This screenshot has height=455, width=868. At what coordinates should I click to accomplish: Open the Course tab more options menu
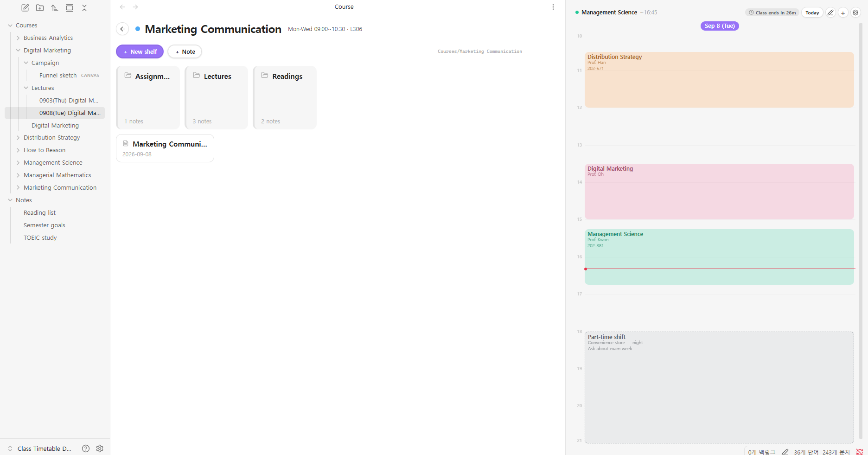click(553, 7)
